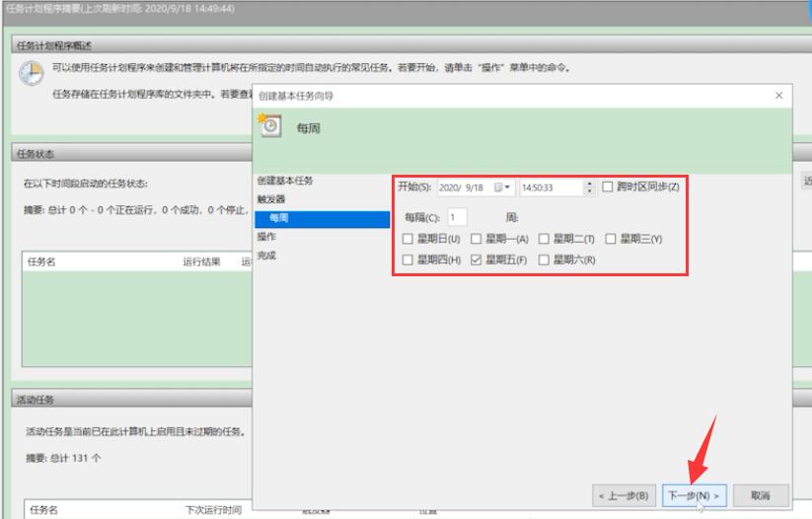The height and width of the screenshot is (519, 812).
Task: Collapse the 任务状态 section header
Action: (131, 154)
